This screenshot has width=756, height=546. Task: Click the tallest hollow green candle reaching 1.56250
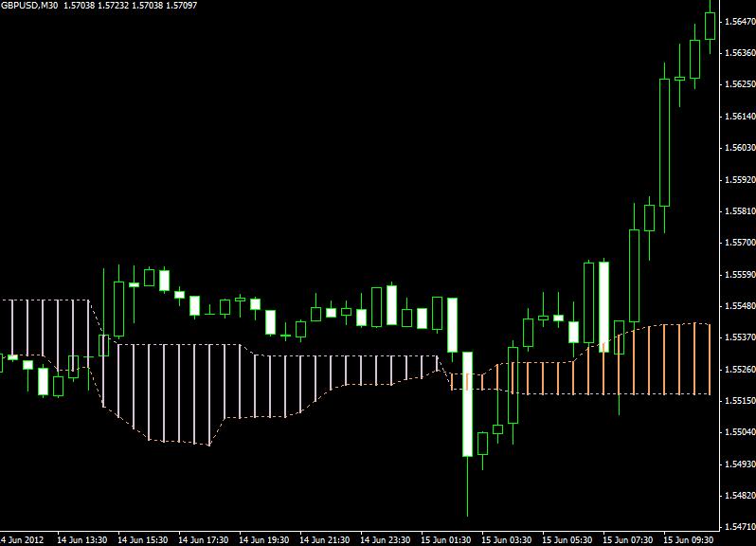tap(664, 143)
